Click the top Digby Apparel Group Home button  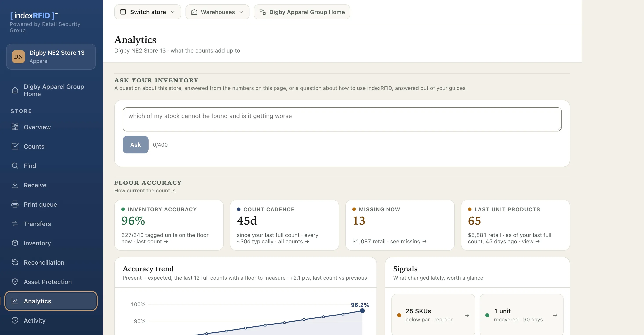[x=302, y=12]
